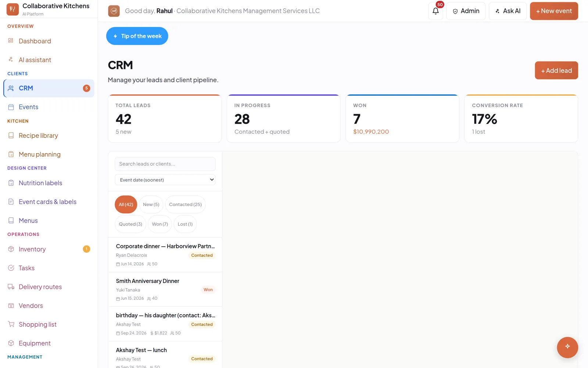Show Quoted (3) leads
The width and height of the screenshot is (588, 368).
coord(130,224)
